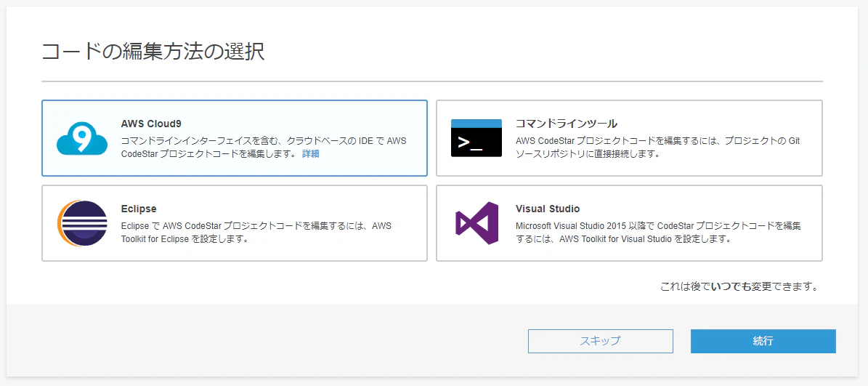
Task: Click the Git source repository description text
Action: (657, 148)
